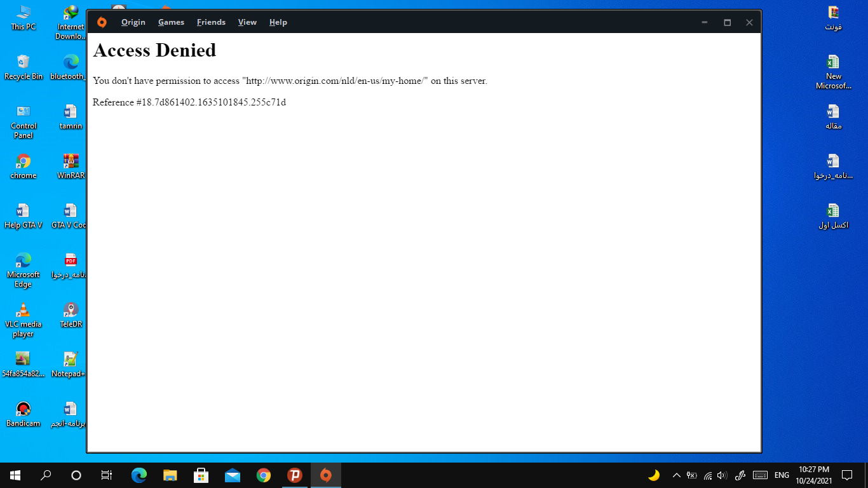
Task: Open Windows Ink Workspace pen icon
Action: pyautogui.click(x=740, y=475)
